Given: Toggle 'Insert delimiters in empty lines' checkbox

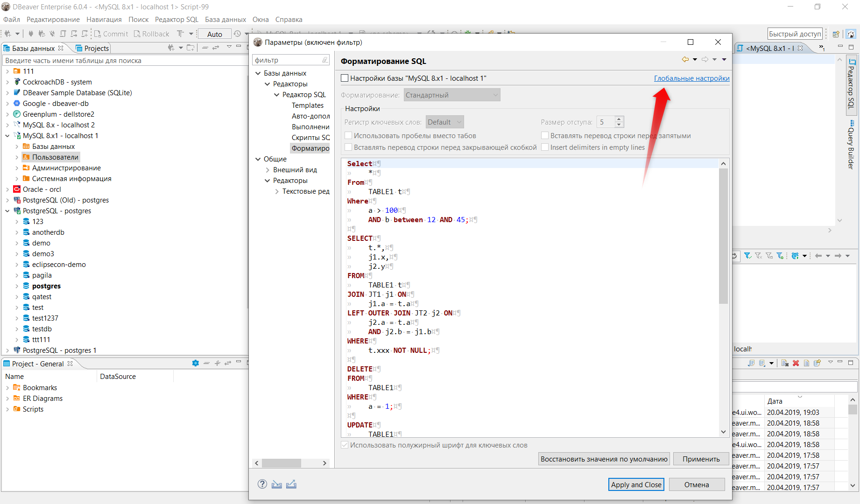Looking at the screenshot, I should tap(545, 147).
